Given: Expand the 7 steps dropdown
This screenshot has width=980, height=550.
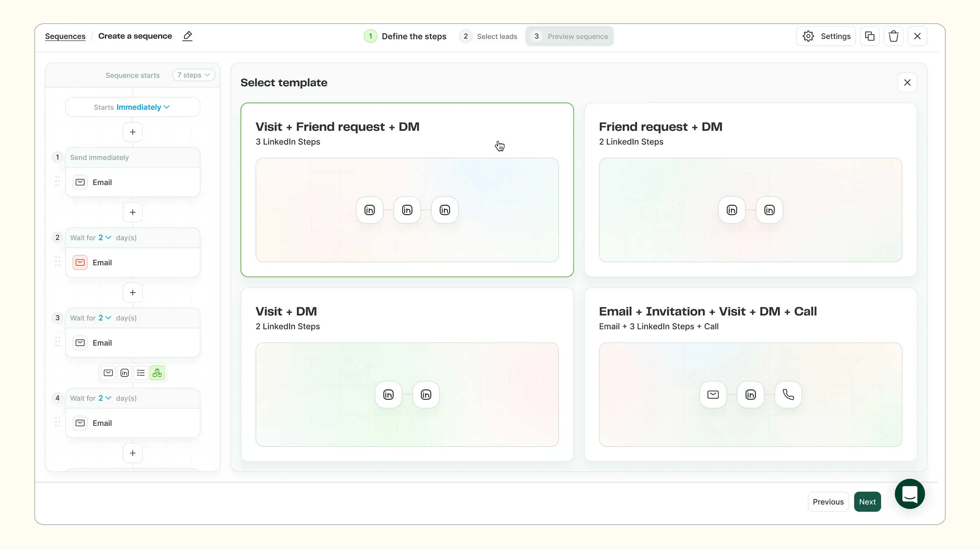Looking at the screenshot, I should [193, 75].
